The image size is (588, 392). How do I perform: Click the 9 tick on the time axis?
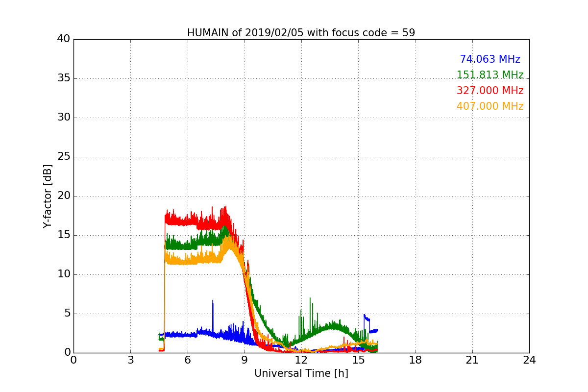245,360
